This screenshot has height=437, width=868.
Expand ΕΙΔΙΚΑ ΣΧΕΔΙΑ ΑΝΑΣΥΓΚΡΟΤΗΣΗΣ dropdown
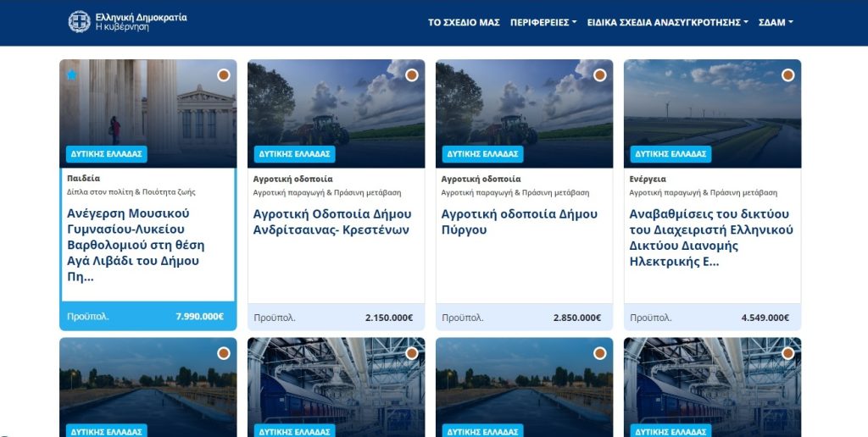point(668,23)
